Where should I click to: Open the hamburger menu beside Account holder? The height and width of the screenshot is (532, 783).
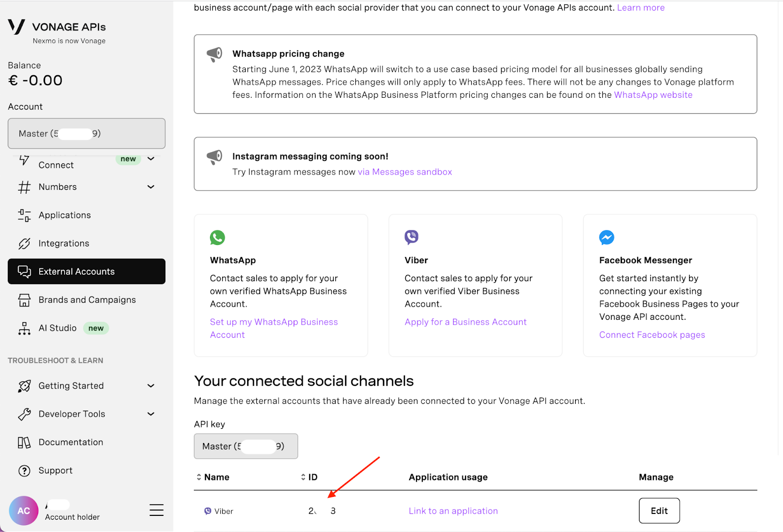(x=157, y=510)
